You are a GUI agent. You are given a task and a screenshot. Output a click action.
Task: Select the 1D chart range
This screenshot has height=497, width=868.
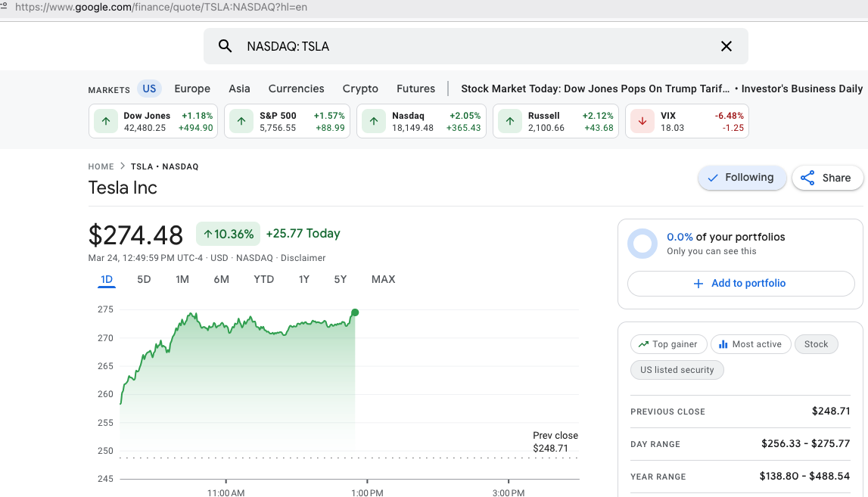click(106, 279)
